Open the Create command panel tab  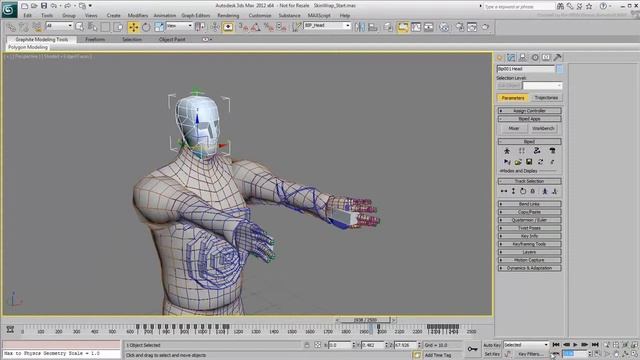click(500, 58)
